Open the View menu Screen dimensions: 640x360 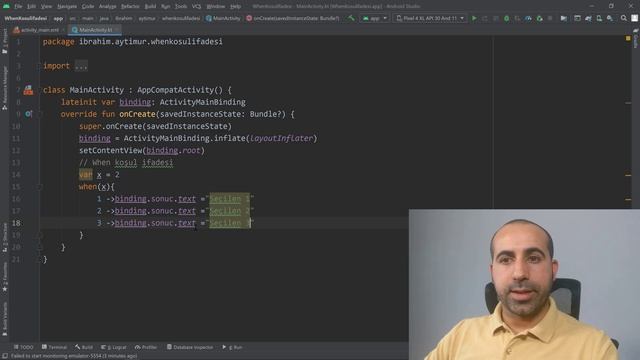click(x=47, y=7)
